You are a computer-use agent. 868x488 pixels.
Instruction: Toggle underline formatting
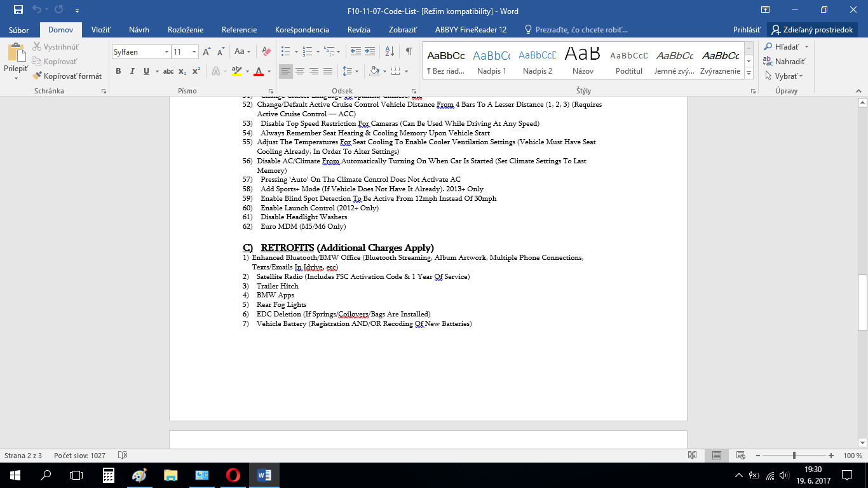[x=147, y=71]
